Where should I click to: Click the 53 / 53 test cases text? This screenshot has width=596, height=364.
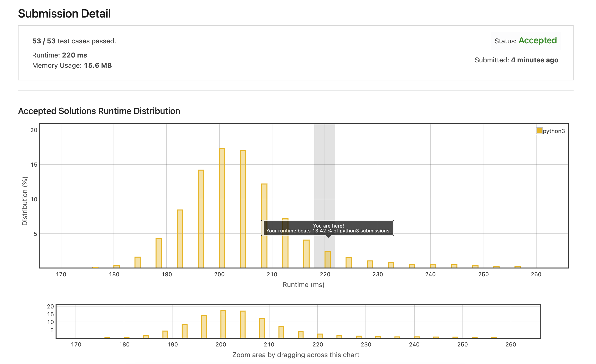point(74,41)
